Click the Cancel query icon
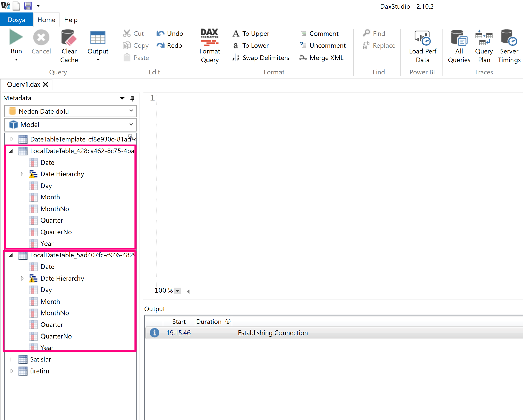The width and height of the screenshot is (523, 420). point(41,37)
